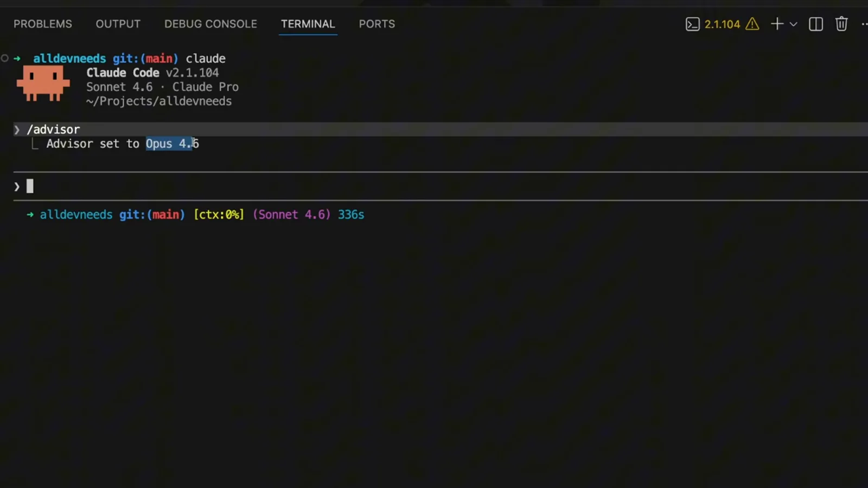868x488 pixels.
Task: Click the terminal profile icon beside 2.1.104
Action: tap(692, 24)
